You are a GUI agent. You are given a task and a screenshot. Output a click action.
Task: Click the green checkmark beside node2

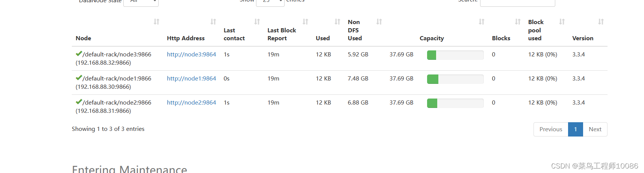pos(79,102)
